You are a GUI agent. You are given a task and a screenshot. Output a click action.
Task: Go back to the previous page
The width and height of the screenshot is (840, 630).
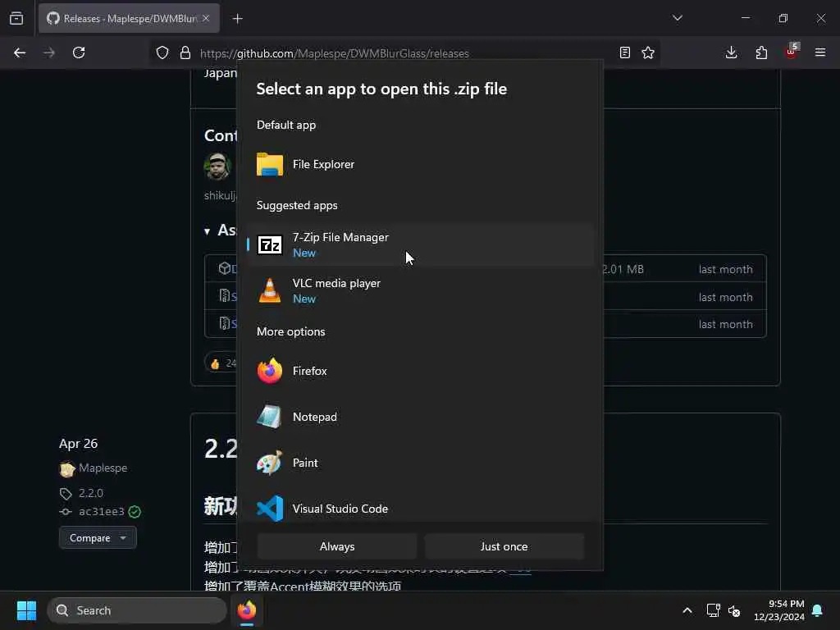20,52
